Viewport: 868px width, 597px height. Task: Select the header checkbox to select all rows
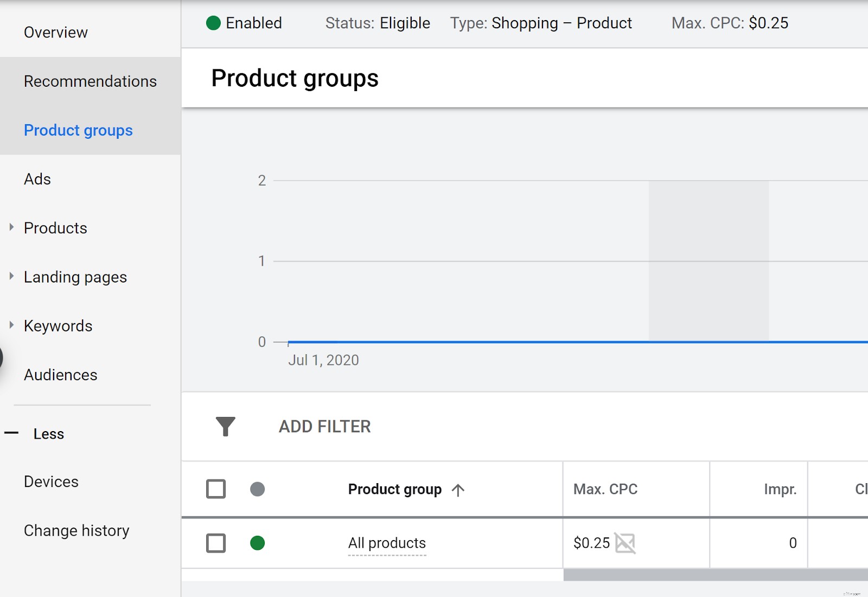point(215,489)
